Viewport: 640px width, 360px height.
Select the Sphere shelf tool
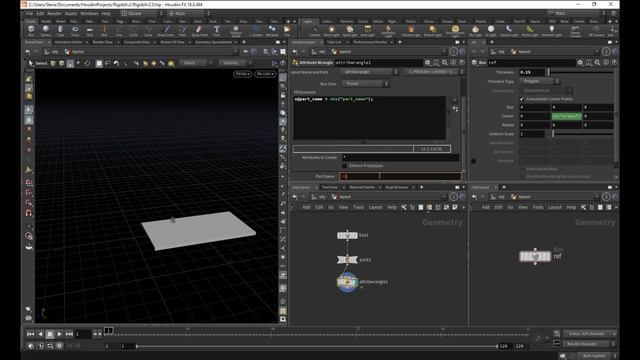tap(46, 30)
